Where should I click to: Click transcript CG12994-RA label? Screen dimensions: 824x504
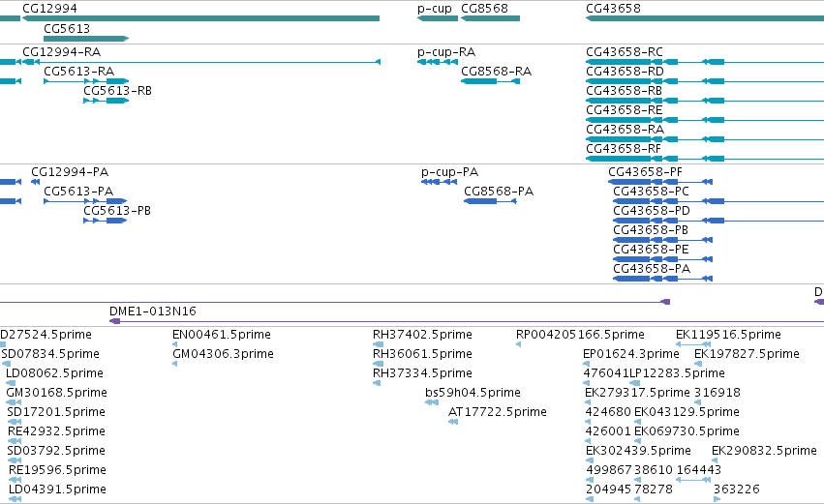pos(61,52)
